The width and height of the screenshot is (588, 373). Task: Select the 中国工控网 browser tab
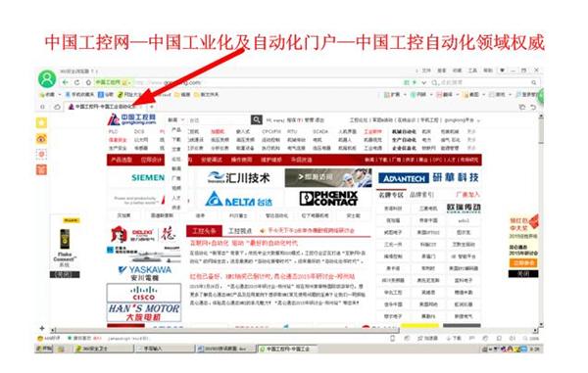[102, 107]
